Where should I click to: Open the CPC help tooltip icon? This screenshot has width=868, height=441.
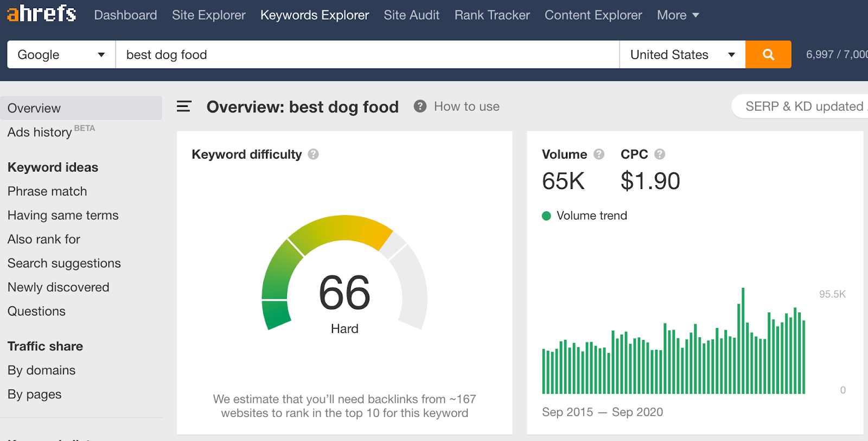660,154
